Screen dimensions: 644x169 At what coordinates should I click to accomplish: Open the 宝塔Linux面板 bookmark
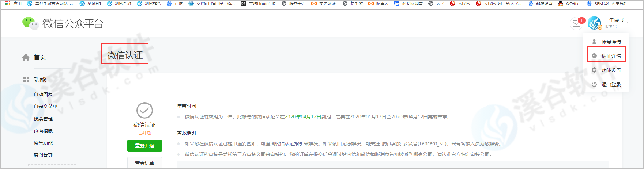tap(258, 4)
